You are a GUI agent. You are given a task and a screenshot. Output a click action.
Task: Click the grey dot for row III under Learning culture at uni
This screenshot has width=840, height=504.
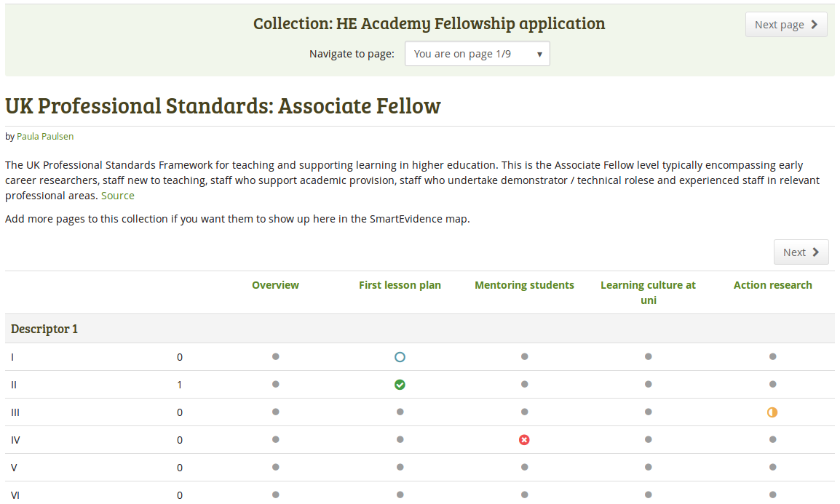pyautogui.click(x=649, y=412)
